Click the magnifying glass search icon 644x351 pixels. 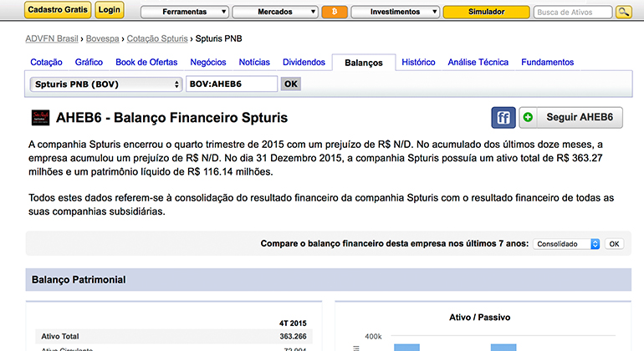pos(623,12)
